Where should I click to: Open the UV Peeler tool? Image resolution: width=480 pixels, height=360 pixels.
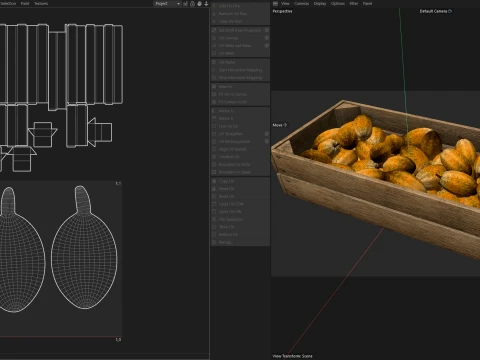click(x=240, y=62)
